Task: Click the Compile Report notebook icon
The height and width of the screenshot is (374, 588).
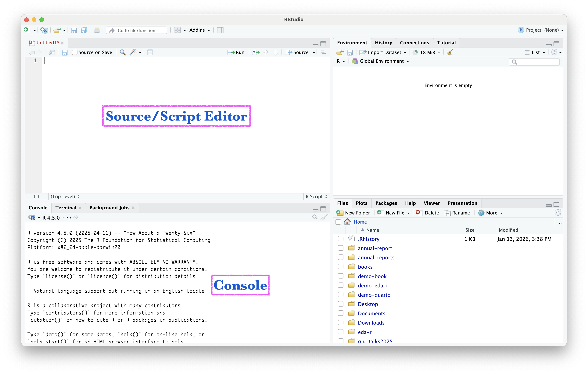Action: click(150, 52)
